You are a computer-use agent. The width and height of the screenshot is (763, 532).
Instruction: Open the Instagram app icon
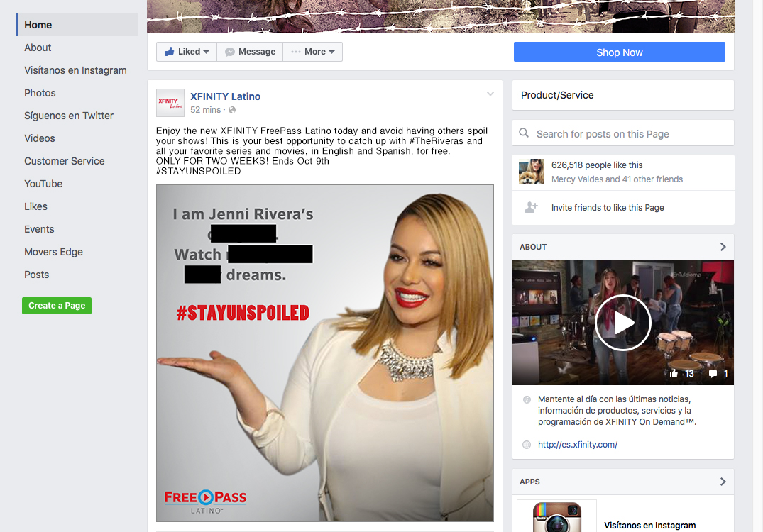(x=556, y=517)
